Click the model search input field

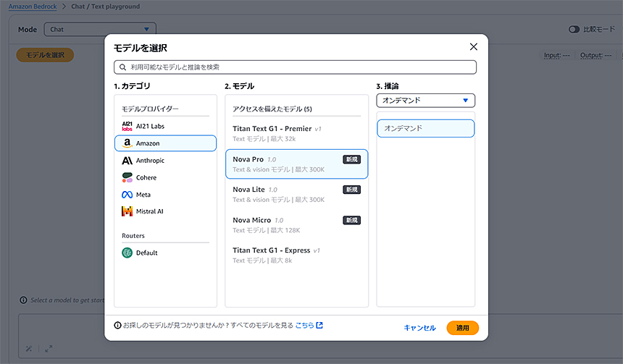tap(296, 67)
